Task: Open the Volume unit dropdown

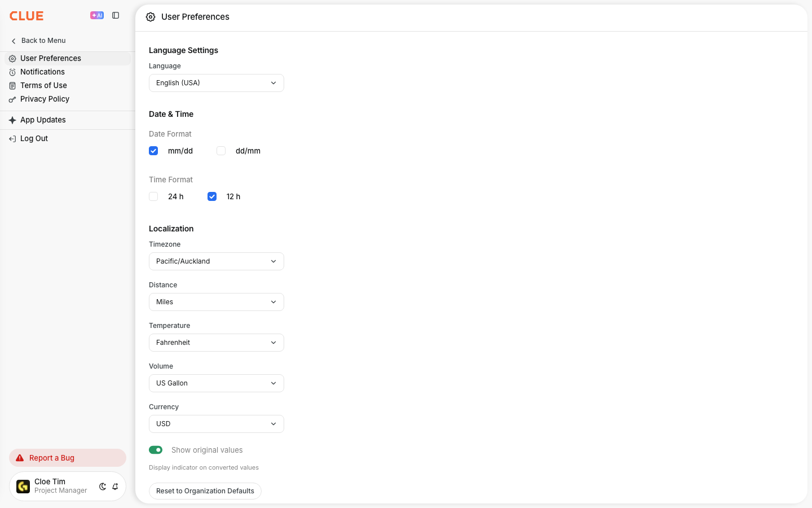Action: [x=217, y=383]
